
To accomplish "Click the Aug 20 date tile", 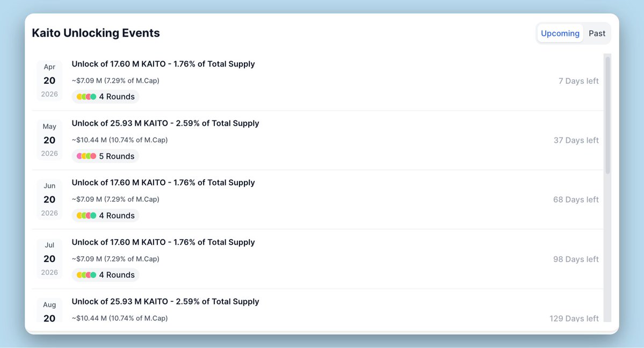I will point(49,311).
